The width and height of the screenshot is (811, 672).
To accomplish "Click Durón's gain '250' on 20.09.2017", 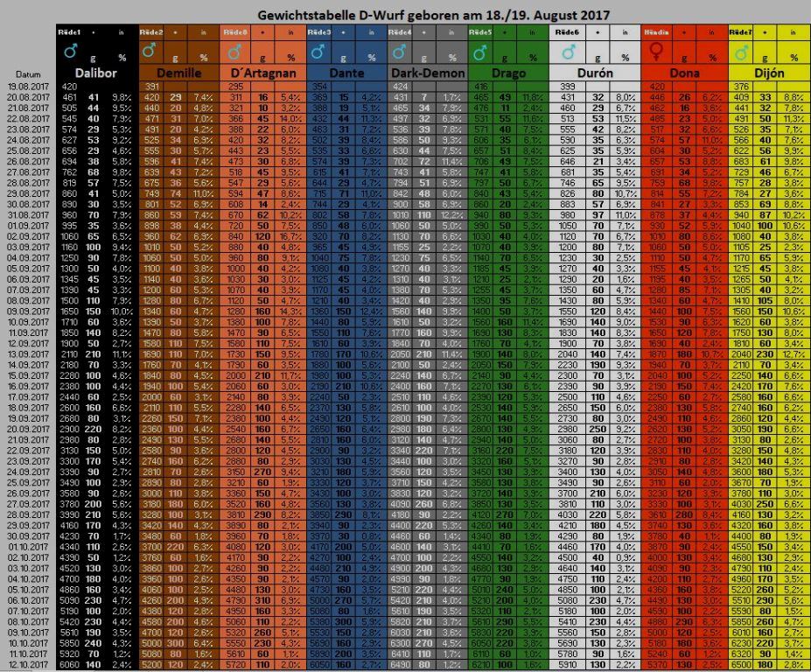I will coord(598,429).
